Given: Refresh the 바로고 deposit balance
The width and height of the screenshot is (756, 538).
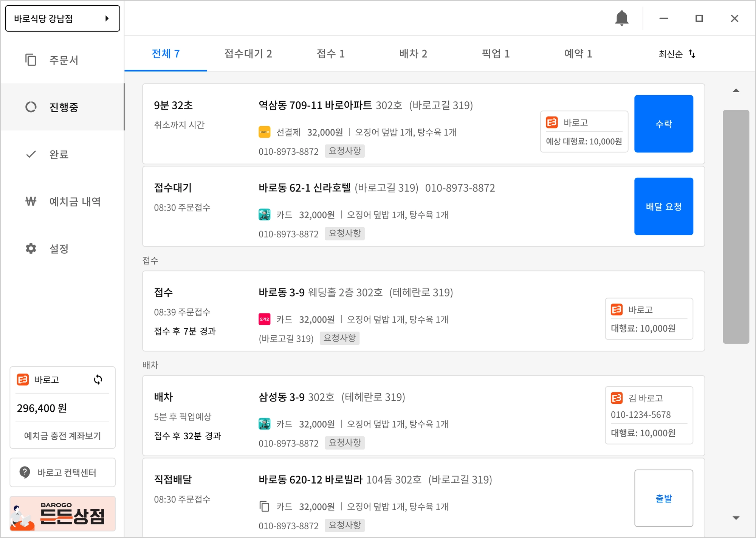Looking at the screenshot, I should 98,380.
